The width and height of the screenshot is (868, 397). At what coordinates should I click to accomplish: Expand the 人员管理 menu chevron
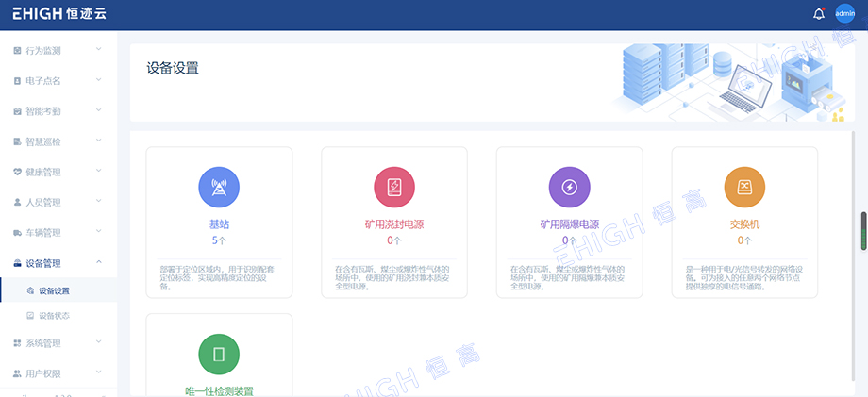(99, 201)
